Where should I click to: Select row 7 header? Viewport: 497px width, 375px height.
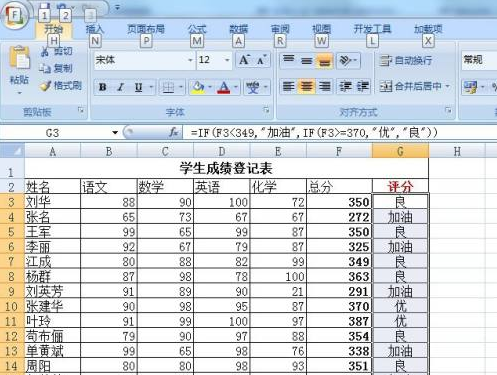(11, 261)
